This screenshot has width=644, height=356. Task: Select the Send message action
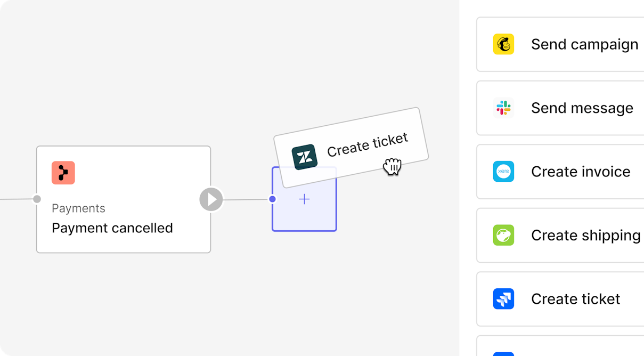560,108
